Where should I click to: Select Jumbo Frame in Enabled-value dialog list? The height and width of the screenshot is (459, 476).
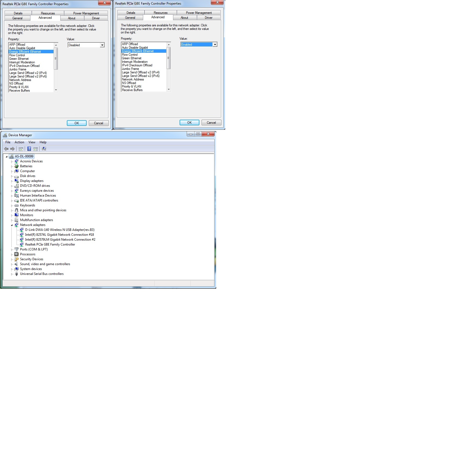tap(144, 69)
